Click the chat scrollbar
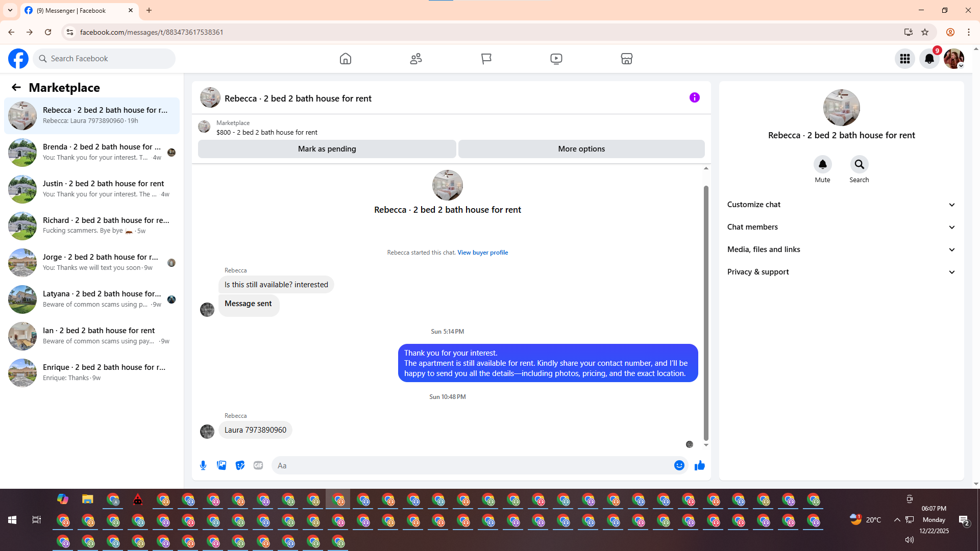 pyautogui.click(x=706, y=311)
